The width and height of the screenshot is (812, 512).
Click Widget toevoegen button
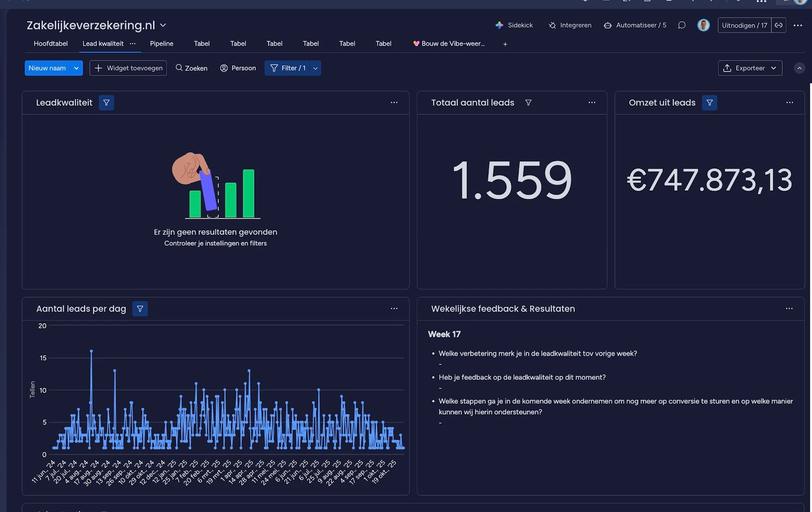point(128,68)
